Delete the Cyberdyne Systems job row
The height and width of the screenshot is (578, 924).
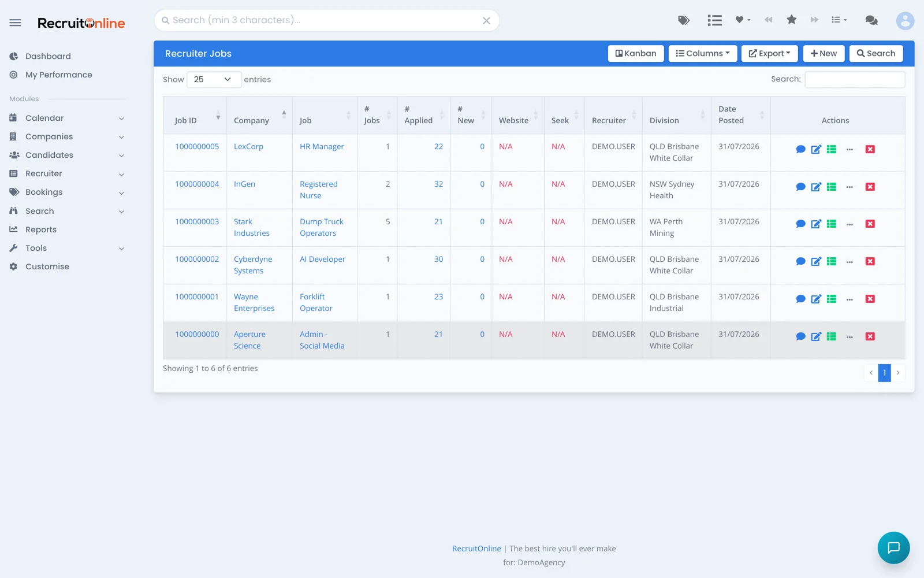[870, 261]
